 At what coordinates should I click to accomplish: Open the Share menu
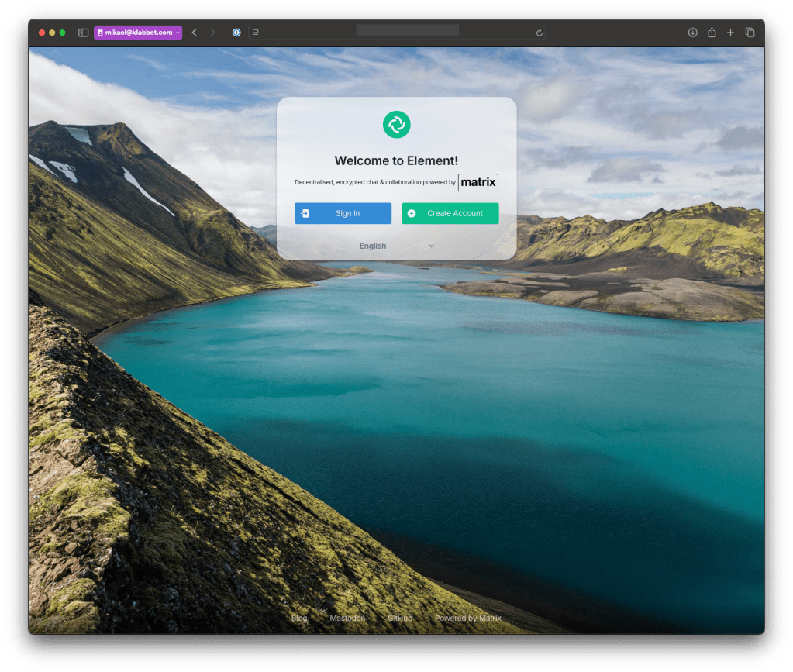712,33
